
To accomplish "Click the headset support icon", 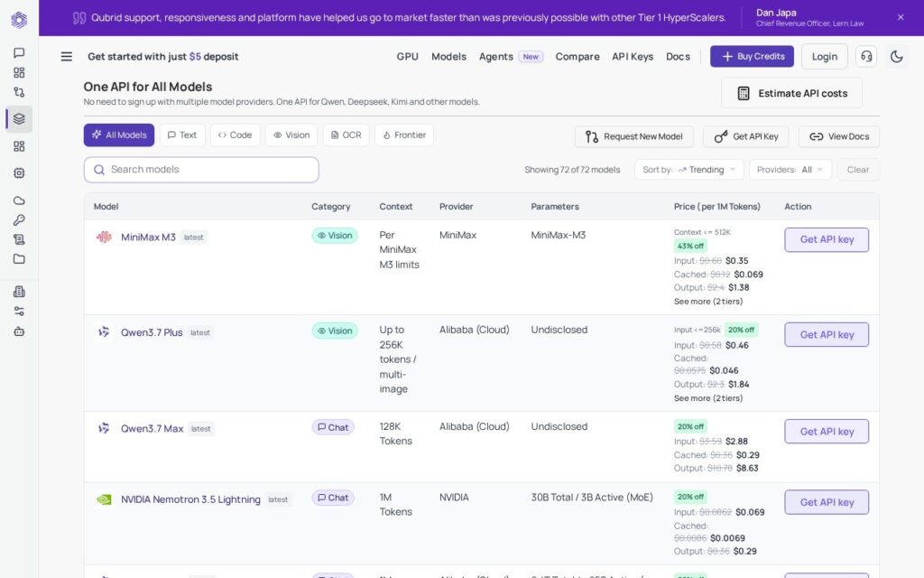I will pos(866,57).
